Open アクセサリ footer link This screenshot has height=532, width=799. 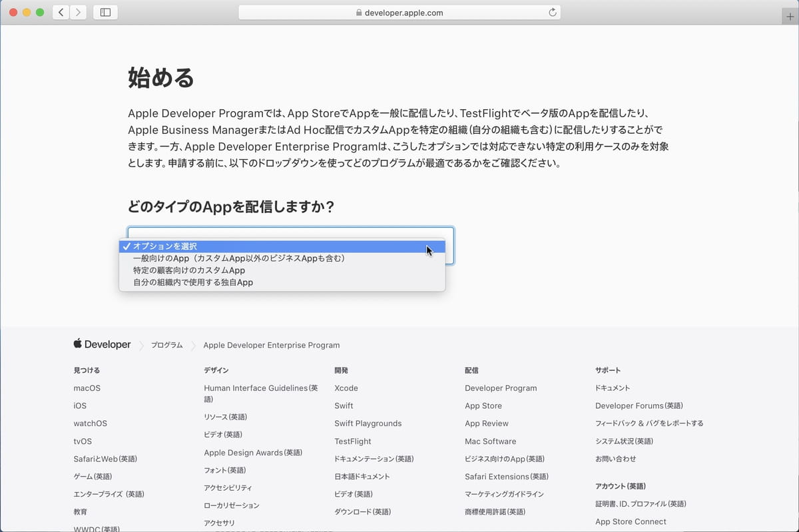[x=219, y=523]
